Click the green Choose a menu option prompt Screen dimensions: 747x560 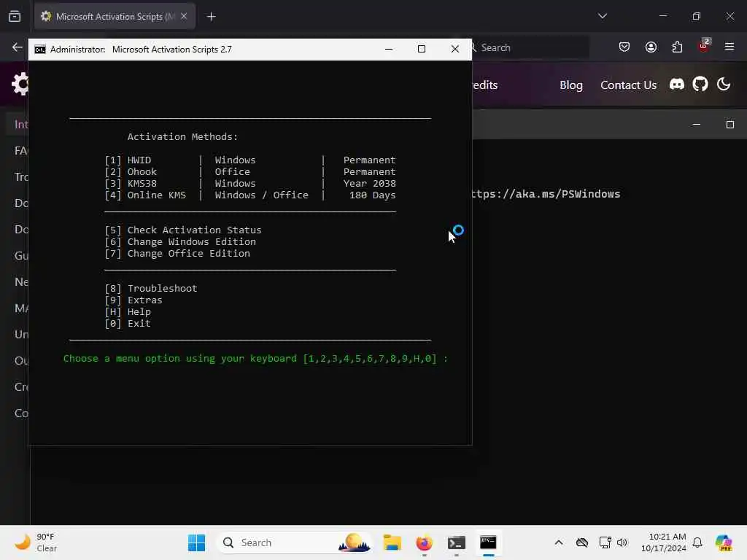pyautogui.click(x=255, y=358)
